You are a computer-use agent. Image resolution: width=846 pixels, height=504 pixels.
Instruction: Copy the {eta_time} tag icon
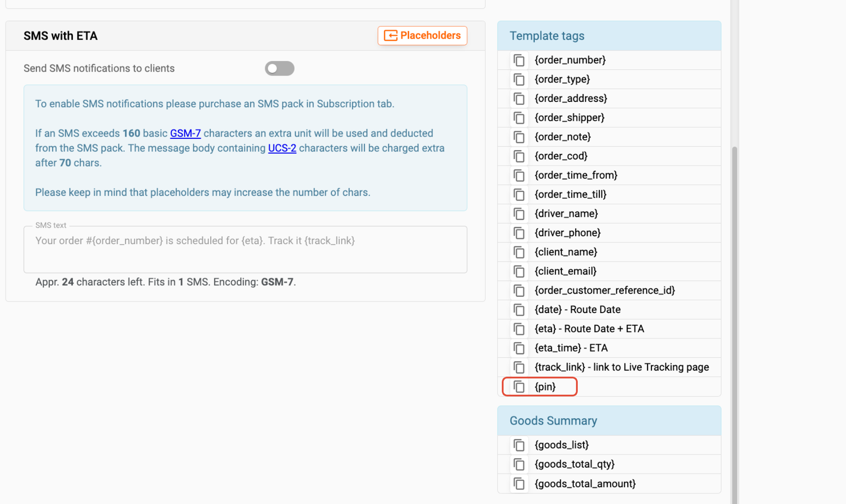click(519, 348)
